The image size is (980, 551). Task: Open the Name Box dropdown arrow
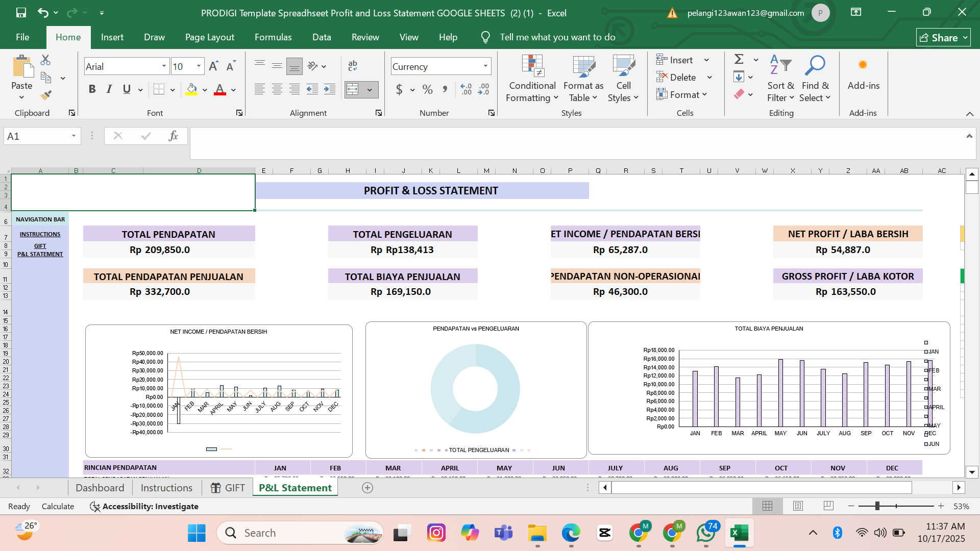73,136
